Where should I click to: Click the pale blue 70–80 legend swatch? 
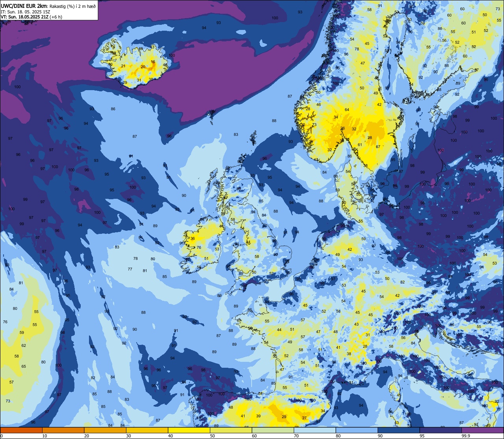pos(315,430)
